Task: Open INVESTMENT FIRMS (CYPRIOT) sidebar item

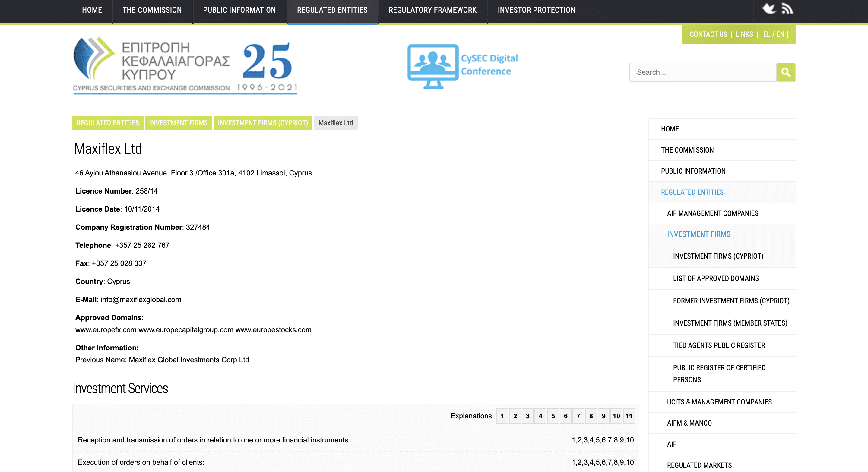Action: click(x=722, y=256)
